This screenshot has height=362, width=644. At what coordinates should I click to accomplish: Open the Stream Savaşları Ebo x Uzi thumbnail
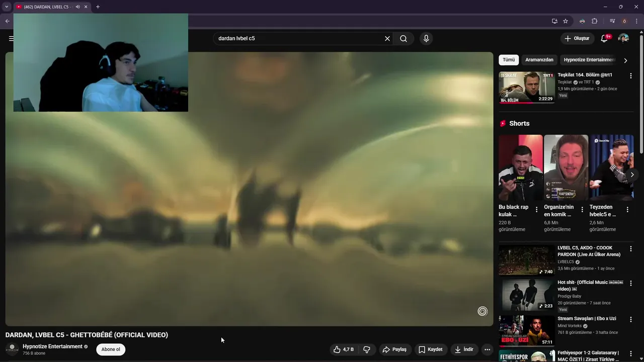(527, 331)
